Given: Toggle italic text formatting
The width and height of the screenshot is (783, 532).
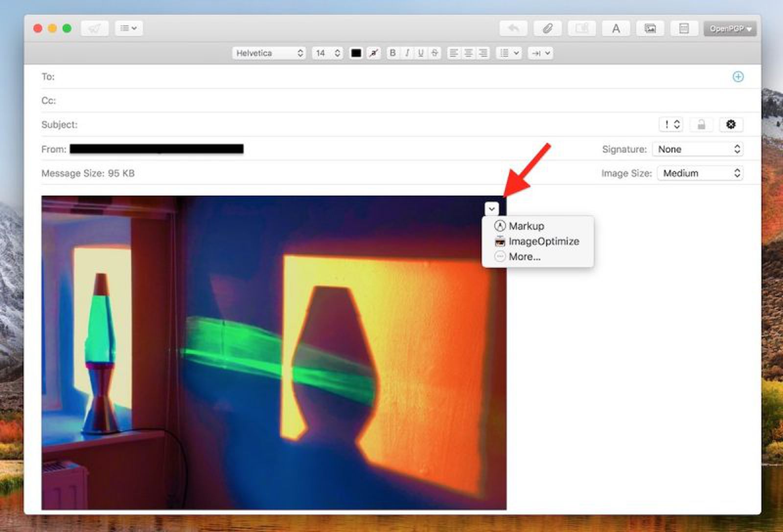Looking at the screenshot, I should click(407, 53).
